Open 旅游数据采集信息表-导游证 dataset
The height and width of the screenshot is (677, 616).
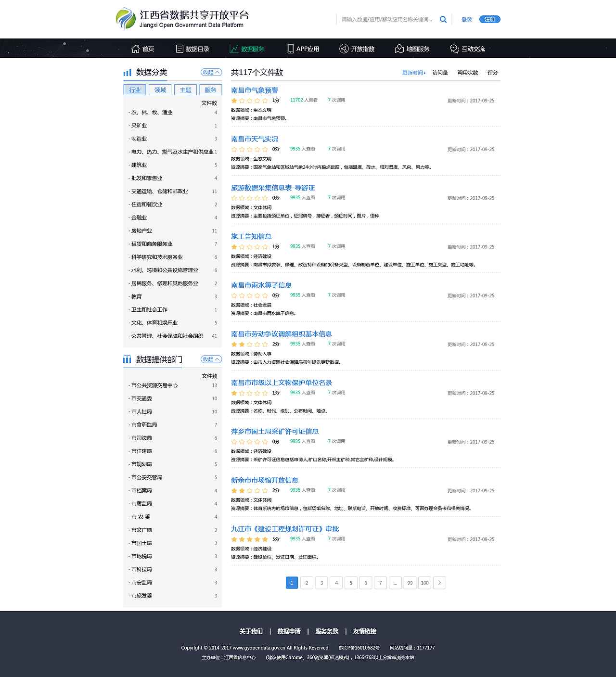tap(273, 188)
